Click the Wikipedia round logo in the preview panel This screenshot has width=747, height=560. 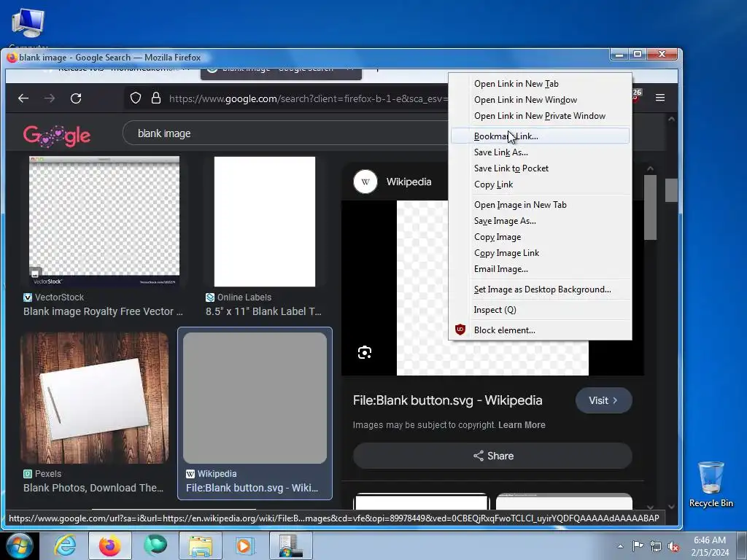(365, 182)
